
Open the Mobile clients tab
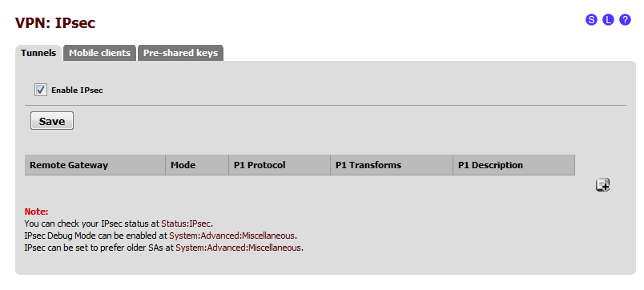(100, 53)
